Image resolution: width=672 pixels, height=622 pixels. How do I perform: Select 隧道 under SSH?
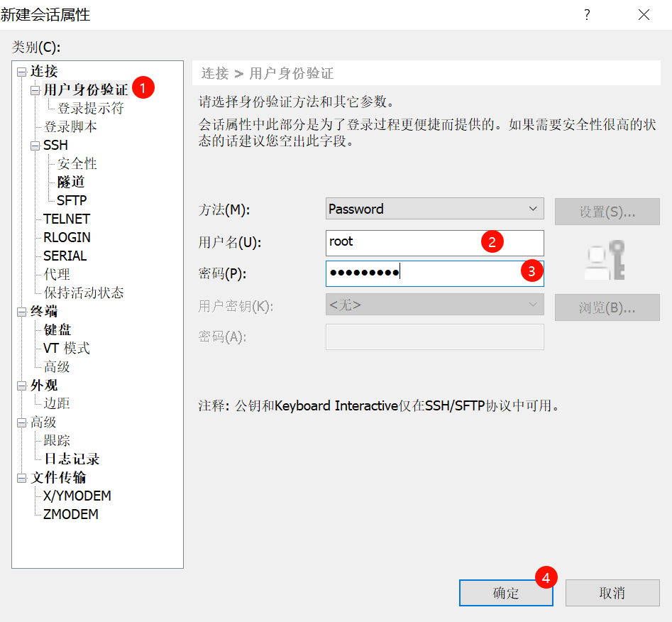[x=71, y=182]
